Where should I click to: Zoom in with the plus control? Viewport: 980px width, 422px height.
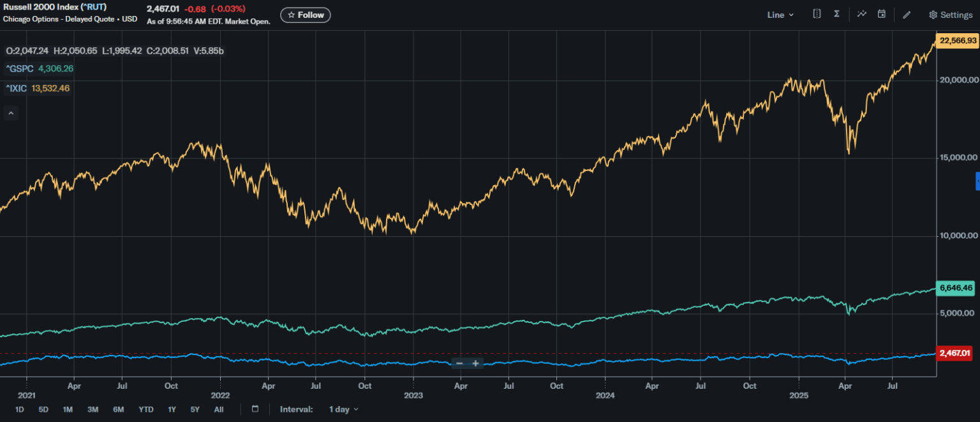(x=476, y=363)
